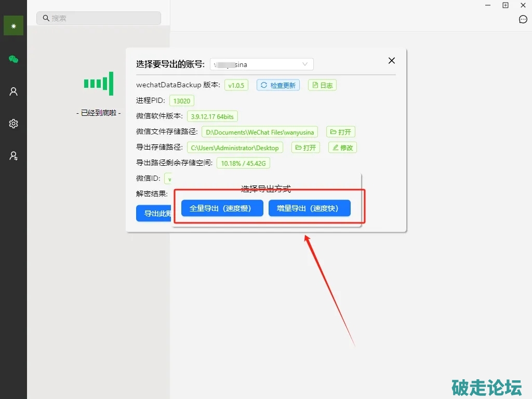Click the D:\Documents\WeChat Files path tag
The height and width of the screenshot is (399, 532).
260,132
